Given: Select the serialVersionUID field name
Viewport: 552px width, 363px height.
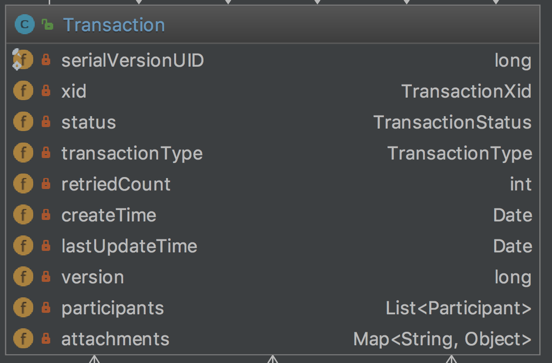Looking at the screenshot, I should point(133,60).
